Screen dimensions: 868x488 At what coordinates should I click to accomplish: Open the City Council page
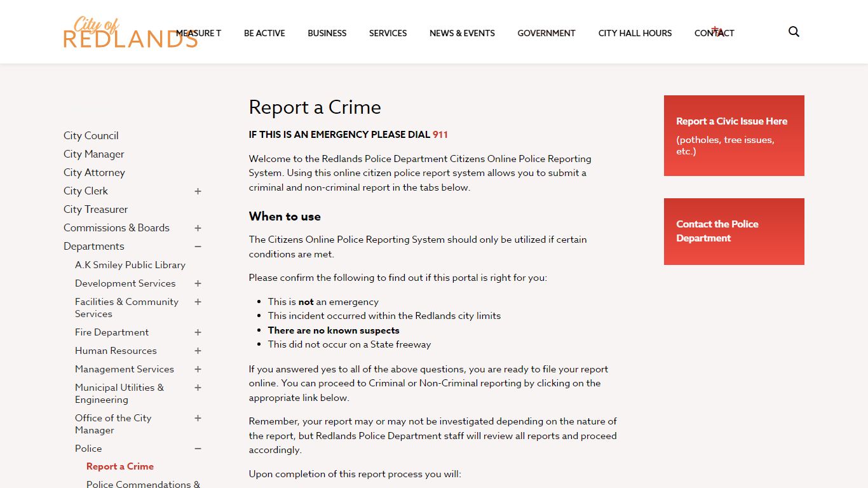tap(91, 135)
